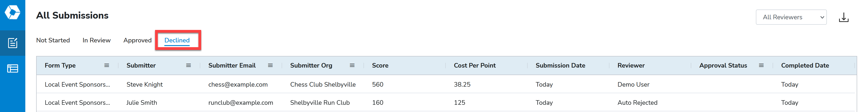Switch to the Not Started tab
Image resolution: width=868 pixels, height=112 pixels.
tap(53, 40)
